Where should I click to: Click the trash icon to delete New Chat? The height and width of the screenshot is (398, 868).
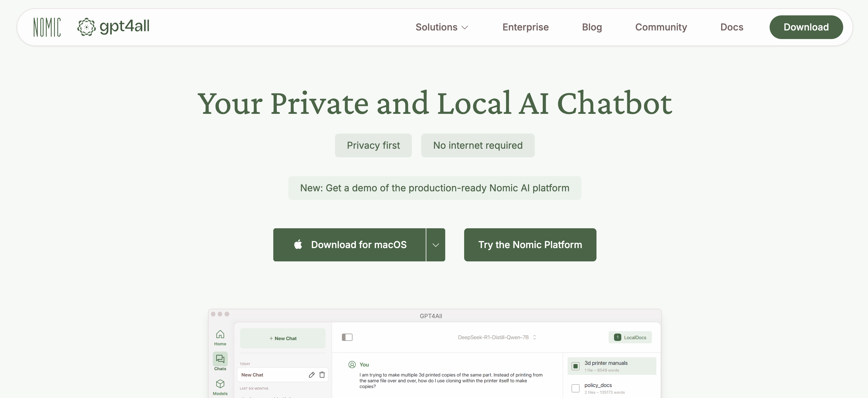tap(322, 375)
